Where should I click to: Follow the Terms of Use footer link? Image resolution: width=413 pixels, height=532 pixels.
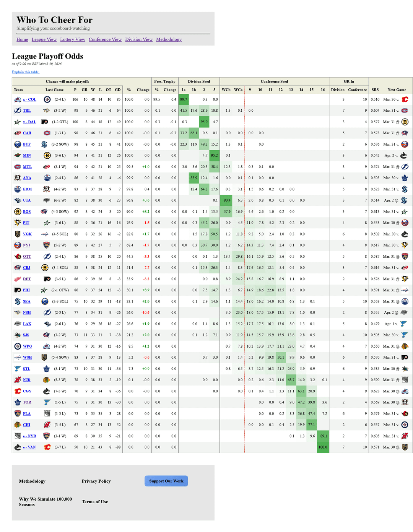pyautogui.click(x=95, y=502)
